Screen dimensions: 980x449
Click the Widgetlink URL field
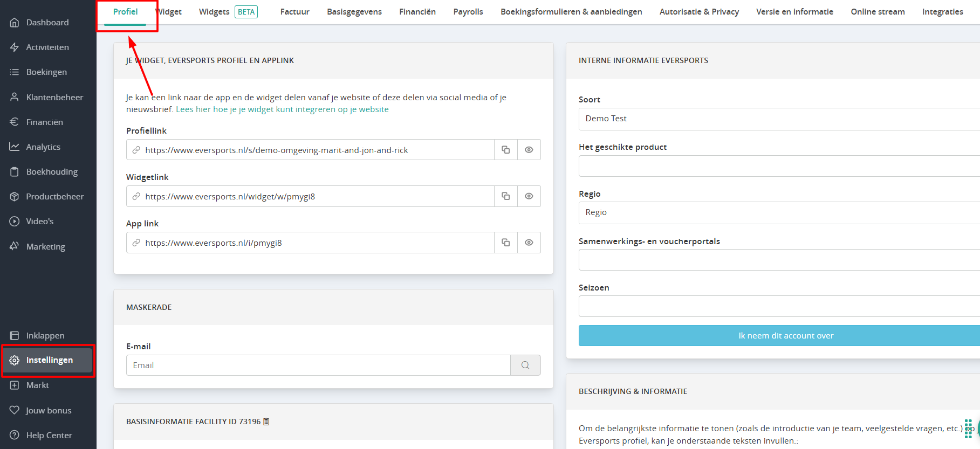click(310, 196)
